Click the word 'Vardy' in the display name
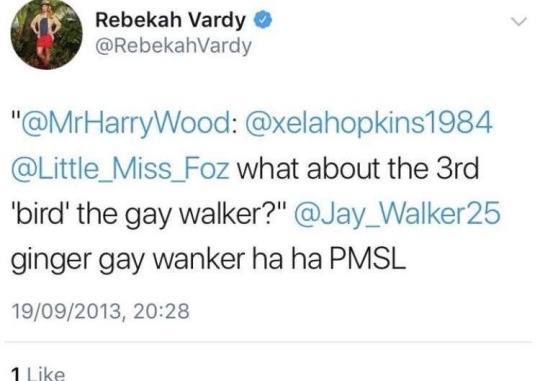 pos(216,21)
